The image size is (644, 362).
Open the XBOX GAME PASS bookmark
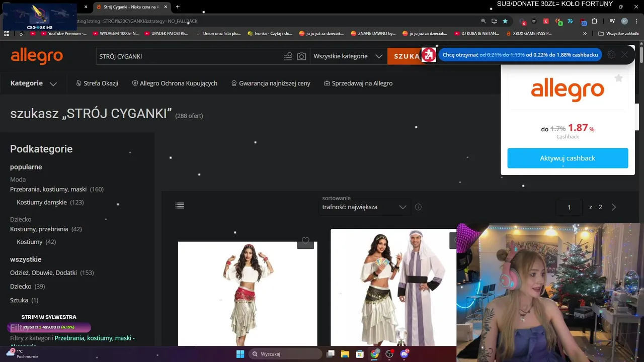point(529,34)
